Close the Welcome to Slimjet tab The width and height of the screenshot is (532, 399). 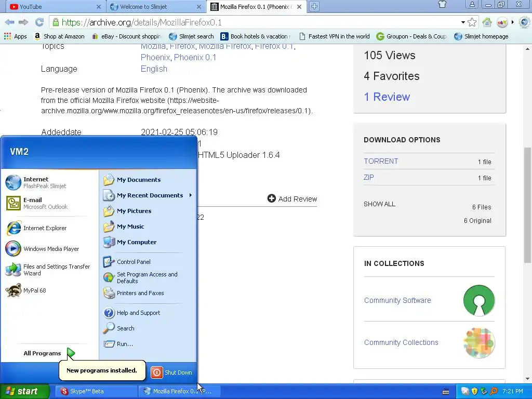[x=199, y=6]
